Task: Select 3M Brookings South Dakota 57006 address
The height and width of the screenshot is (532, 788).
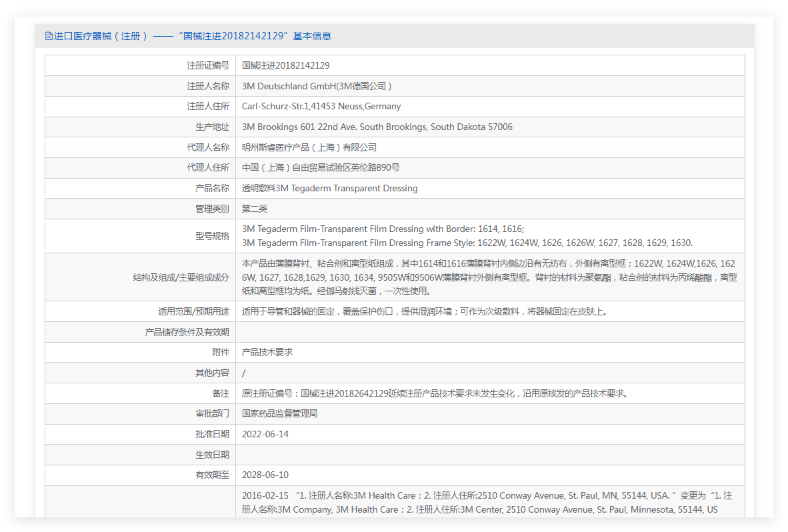Action: pos(377,127)
